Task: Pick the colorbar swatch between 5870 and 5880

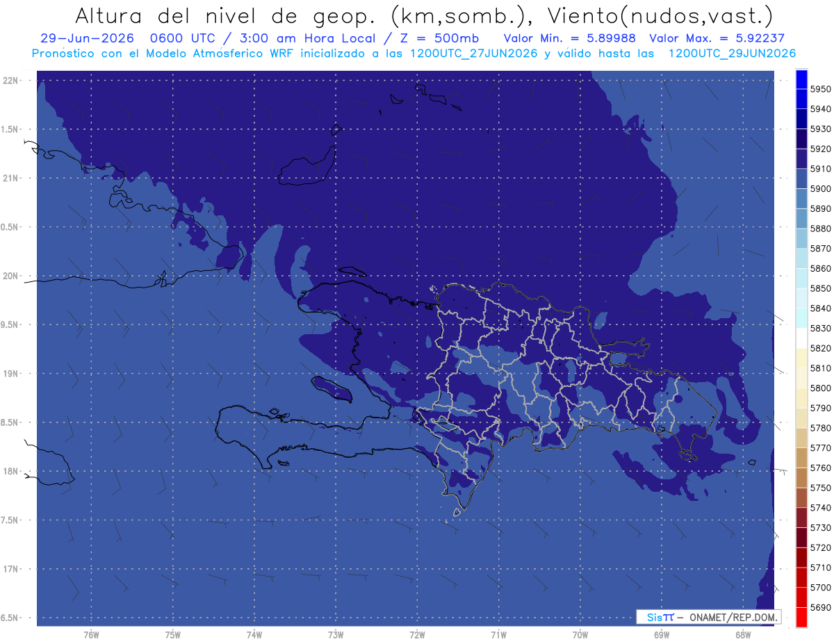Action: click(801, 238)
